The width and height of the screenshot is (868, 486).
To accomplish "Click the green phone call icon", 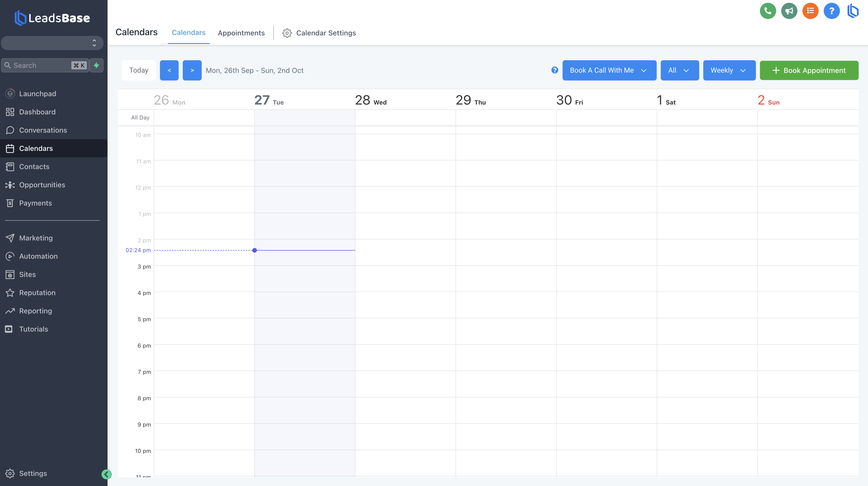I will [x=768, y=11].
